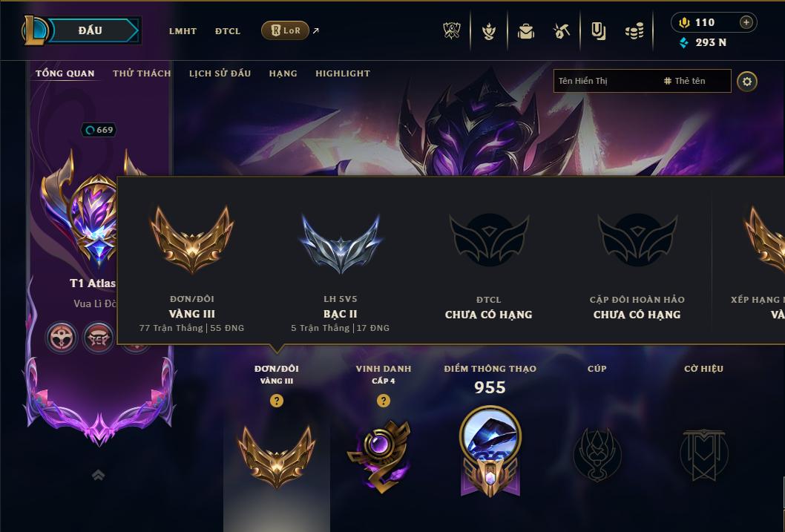The height and width of the screenshot is (532, 785).
Task: Click the question mark under VINH DANH
Action: click(384, 401)
